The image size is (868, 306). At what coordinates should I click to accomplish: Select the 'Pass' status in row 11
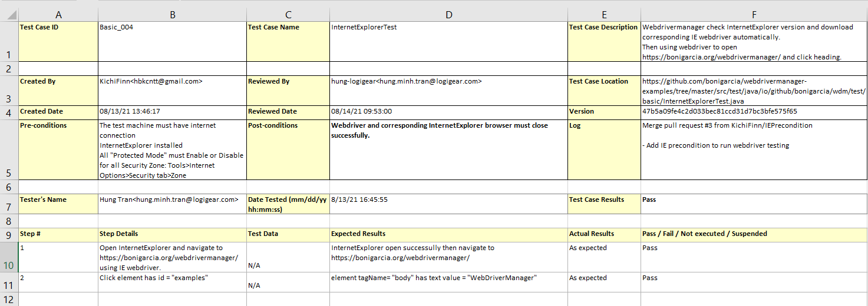[754, 282]
